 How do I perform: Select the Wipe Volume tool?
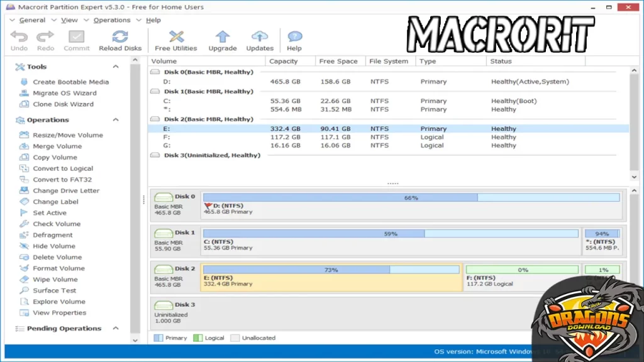point(54,279)
